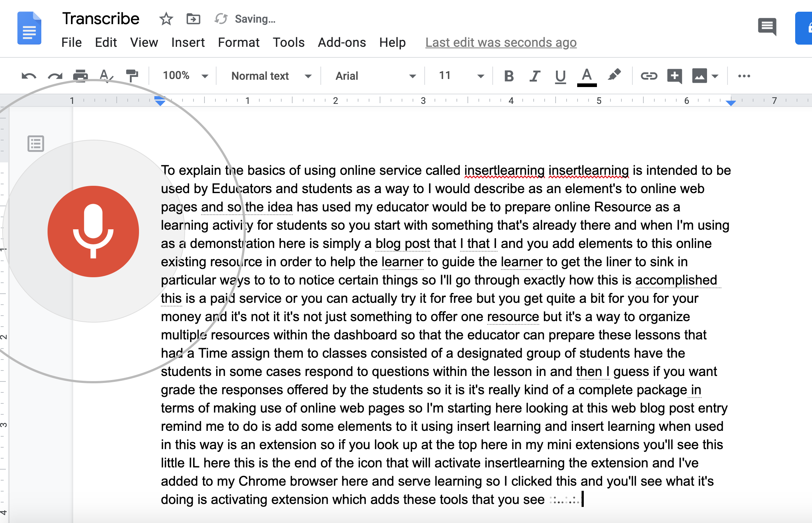Expand the insert image dropdown arrow

(x=715, y=76)
